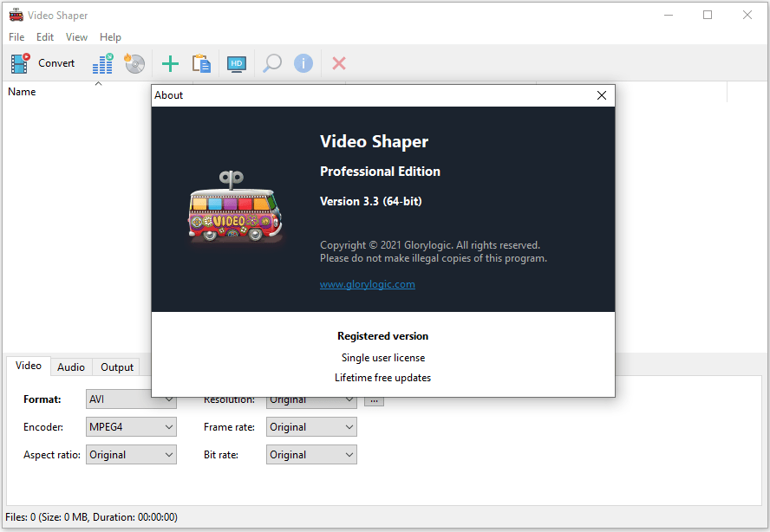Maximize the Video Shaper window
Image resolution: width=770 pixels, height=532 pixels.
(708, 16)
